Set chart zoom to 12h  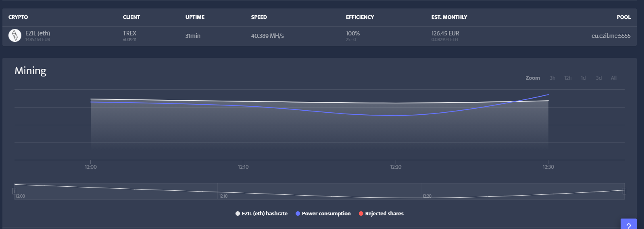pyautogui.click(x=568, y=78)
